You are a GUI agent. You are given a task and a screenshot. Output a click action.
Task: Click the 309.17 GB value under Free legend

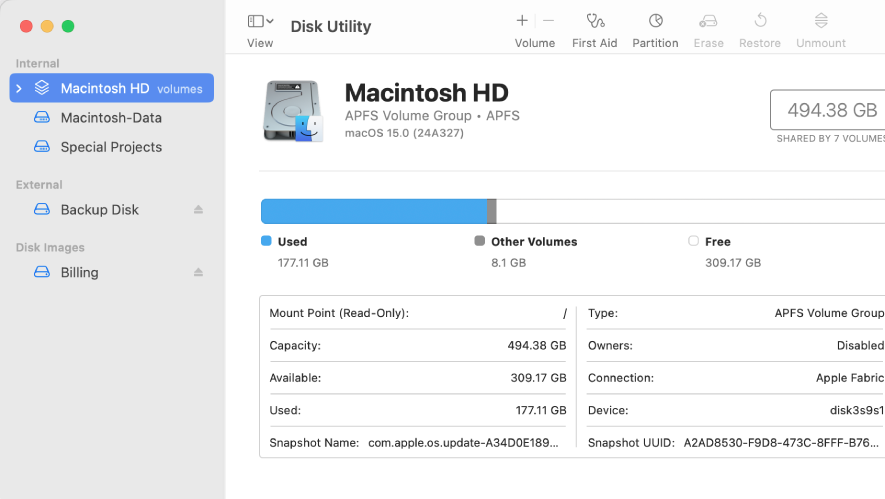tap(733, 262)
